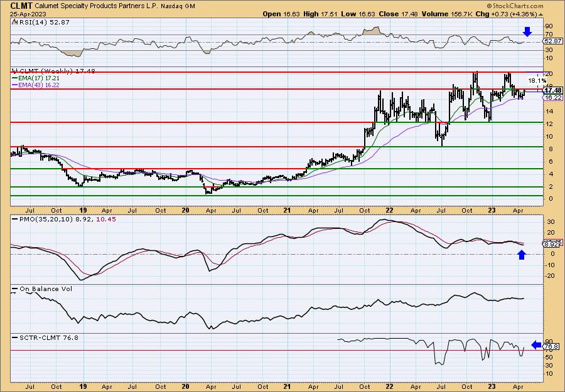Click the CLMT (Weekly) 17.48 price legend

click(x=56, y=72)
